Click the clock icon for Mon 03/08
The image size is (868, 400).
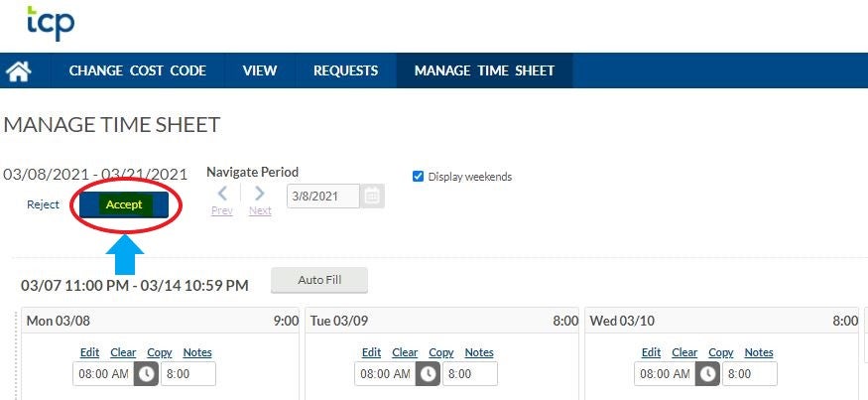(x=146, y=374)
